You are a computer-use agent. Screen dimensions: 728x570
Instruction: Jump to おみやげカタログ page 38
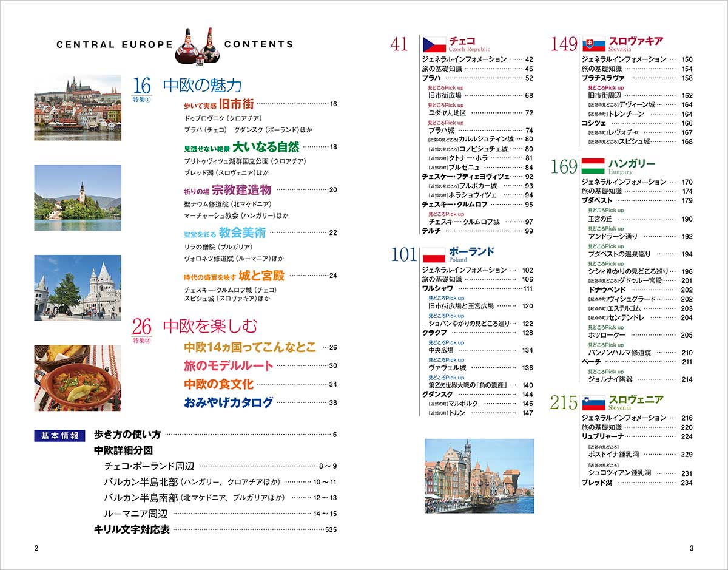pos(229,402)
